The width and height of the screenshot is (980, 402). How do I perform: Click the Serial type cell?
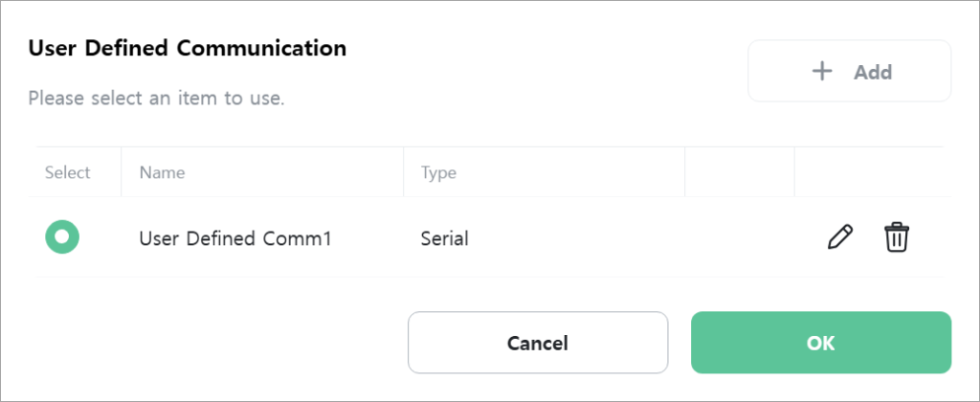[444, 238]
